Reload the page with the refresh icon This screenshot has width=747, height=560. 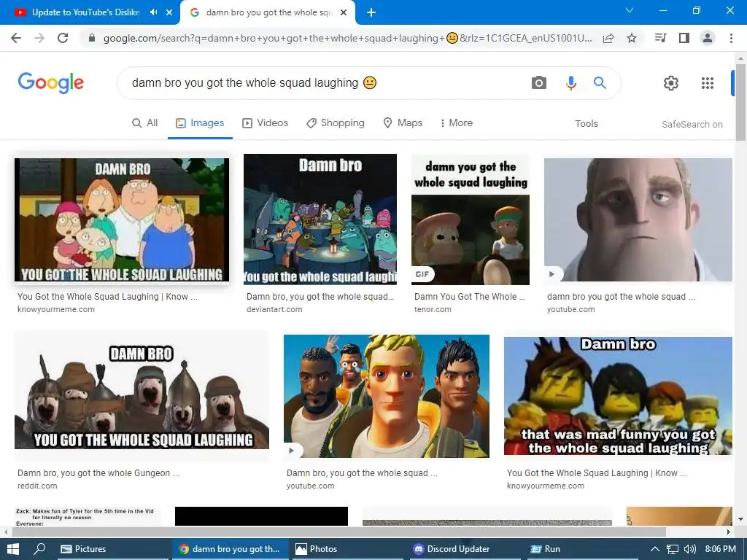pos(63,38)
